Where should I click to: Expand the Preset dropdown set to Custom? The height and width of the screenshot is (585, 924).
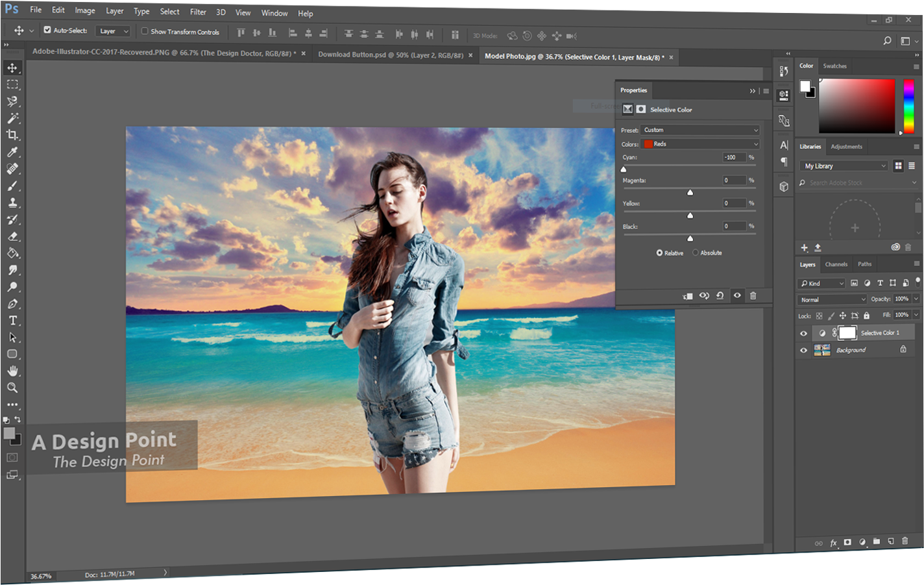(699, 130)
